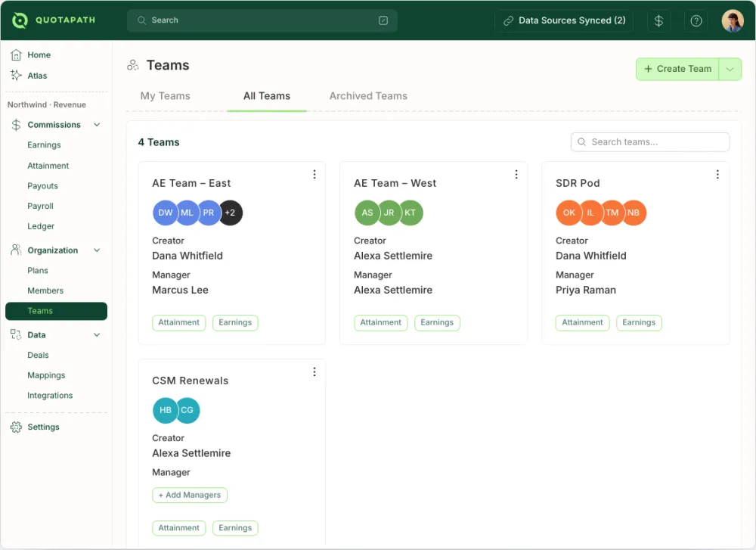Open Attainment in the sidebar
756x550 pixels.
48,166
